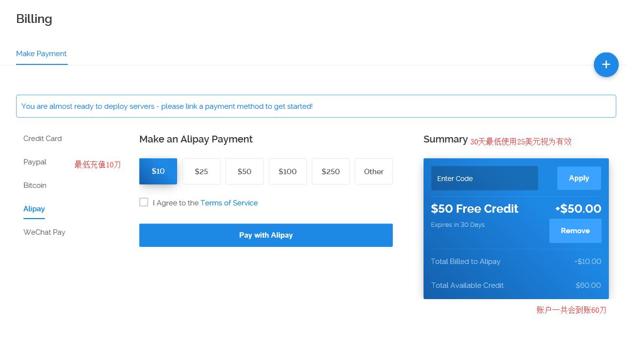Screen dimensions: 627x364
Task: Focus the Enter Code input field
Action: click(x=485, y=179)
